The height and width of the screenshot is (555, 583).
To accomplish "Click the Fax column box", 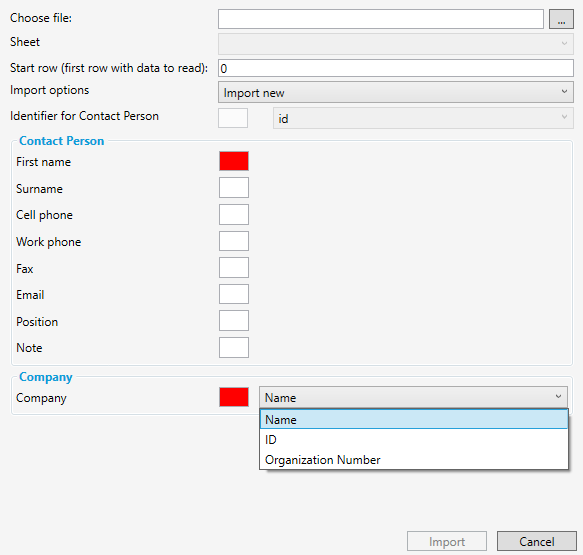I will pos(234,268).
